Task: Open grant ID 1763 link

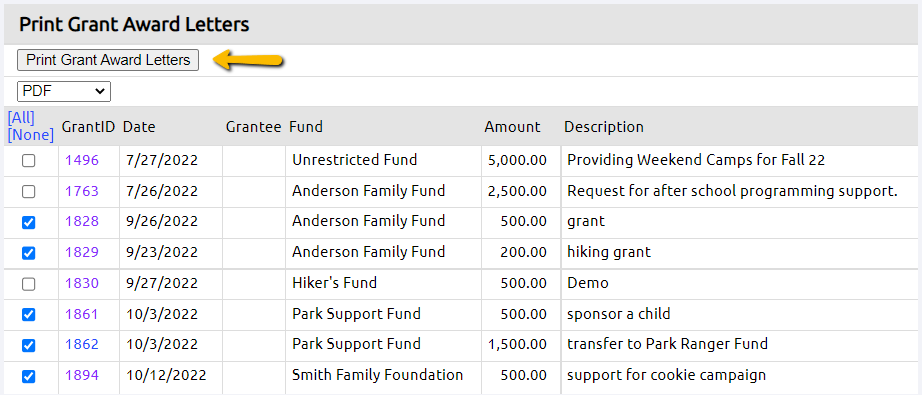Action: [82, 191]
